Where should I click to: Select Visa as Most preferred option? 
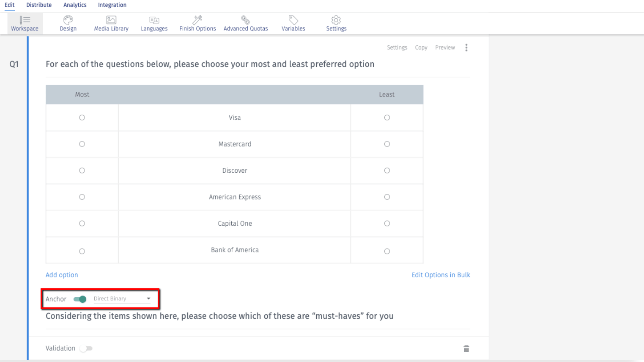pos(82,117)
